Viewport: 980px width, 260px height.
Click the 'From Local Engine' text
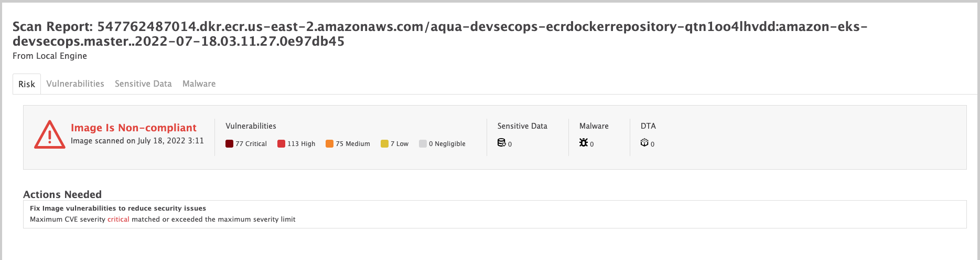(x=50, y=56)
